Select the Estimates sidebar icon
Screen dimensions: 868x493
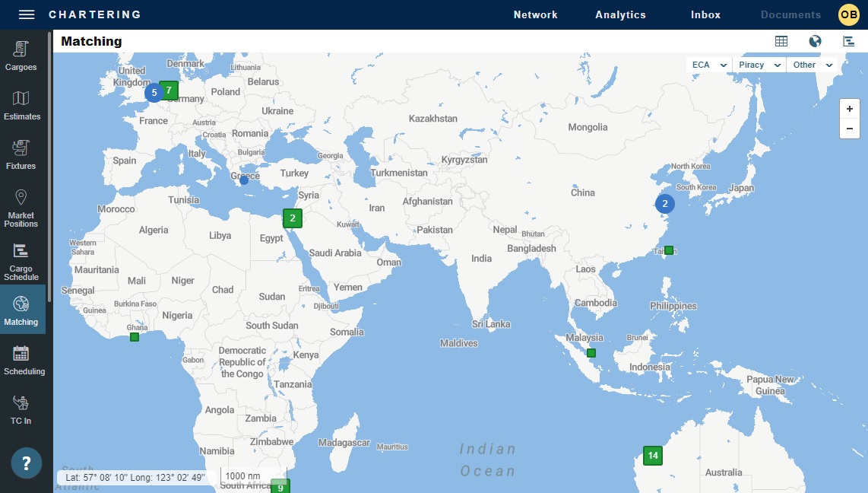[21, 107]
